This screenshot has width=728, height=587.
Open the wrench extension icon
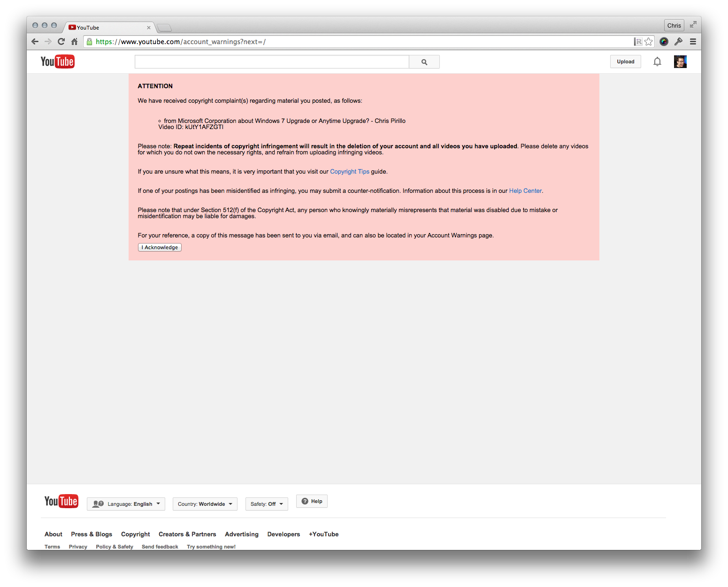pos(678,42)
